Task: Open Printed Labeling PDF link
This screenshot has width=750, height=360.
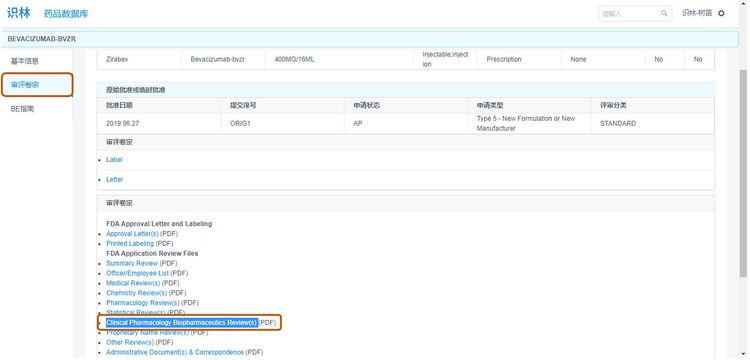Action: coord(130,244)
